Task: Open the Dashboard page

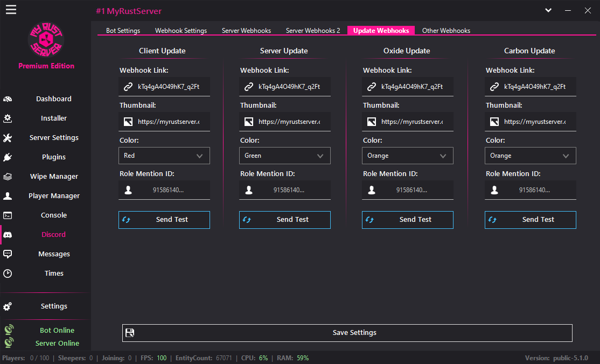Action: click(53, 99)
